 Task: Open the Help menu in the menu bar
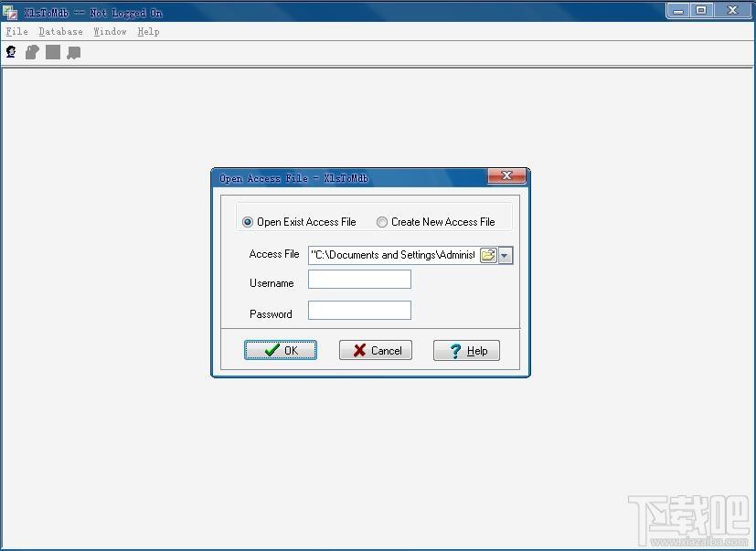click(x=148, y=31)
